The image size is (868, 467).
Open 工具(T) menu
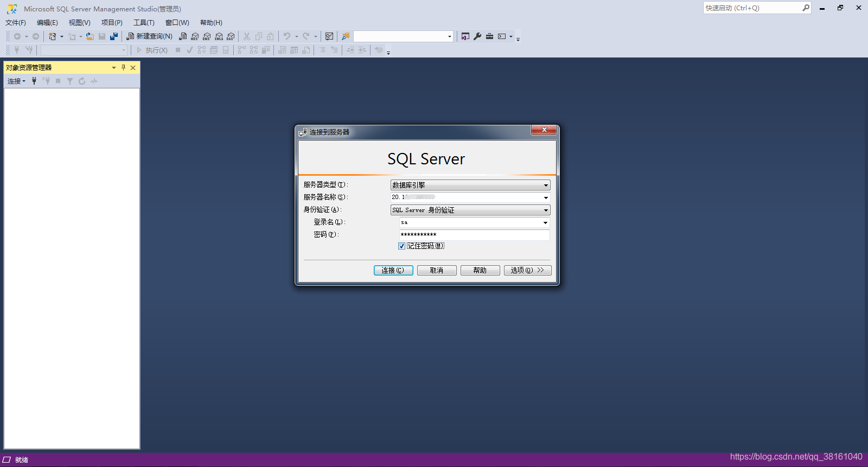pyautogui.click(x=144, y=23)
